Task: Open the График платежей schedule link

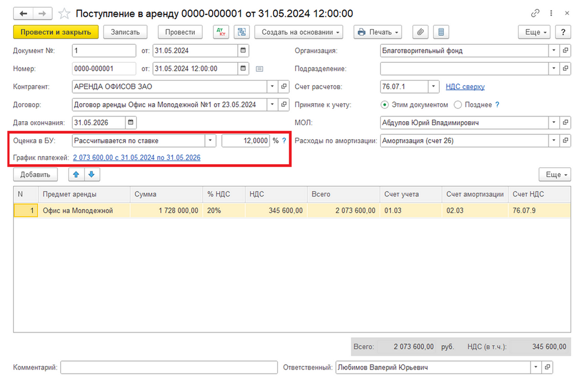Action: point(136,158)
